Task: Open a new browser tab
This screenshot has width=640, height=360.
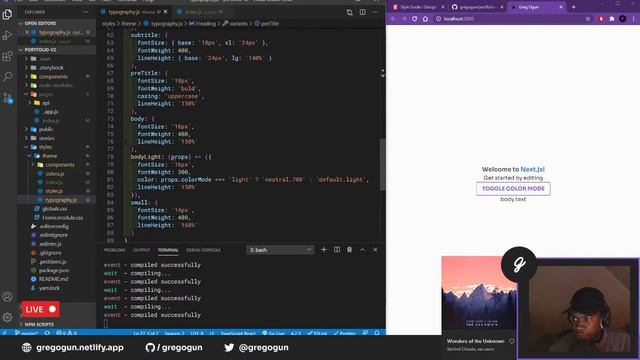Action: (x=573, y=7)
